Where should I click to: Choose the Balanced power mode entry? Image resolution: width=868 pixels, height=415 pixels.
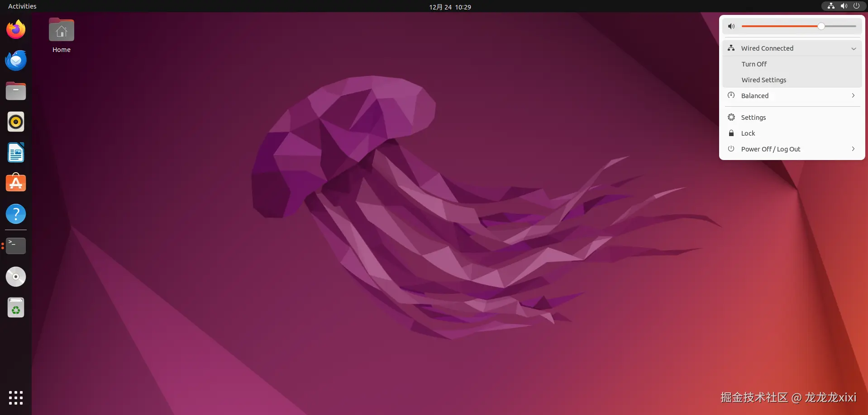[x=792, y=95]
